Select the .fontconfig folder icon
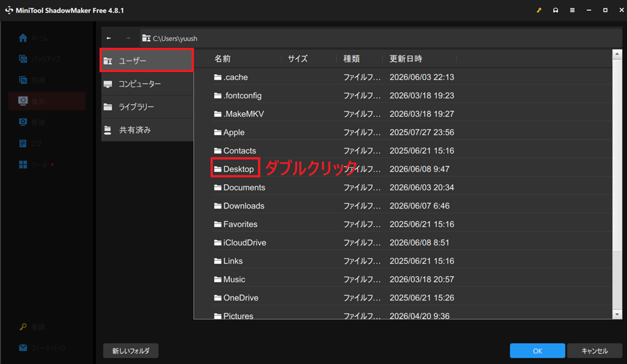 click(218, 95)
